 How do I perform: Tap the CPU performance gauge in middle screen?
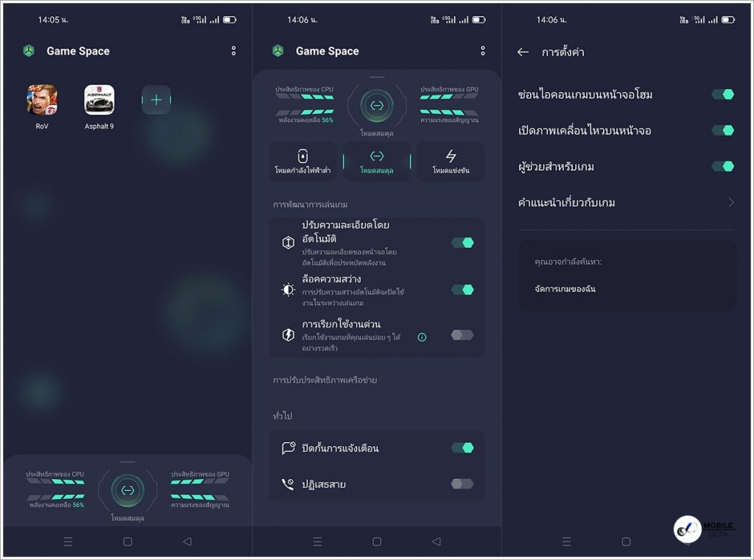(x=304, y=96)
